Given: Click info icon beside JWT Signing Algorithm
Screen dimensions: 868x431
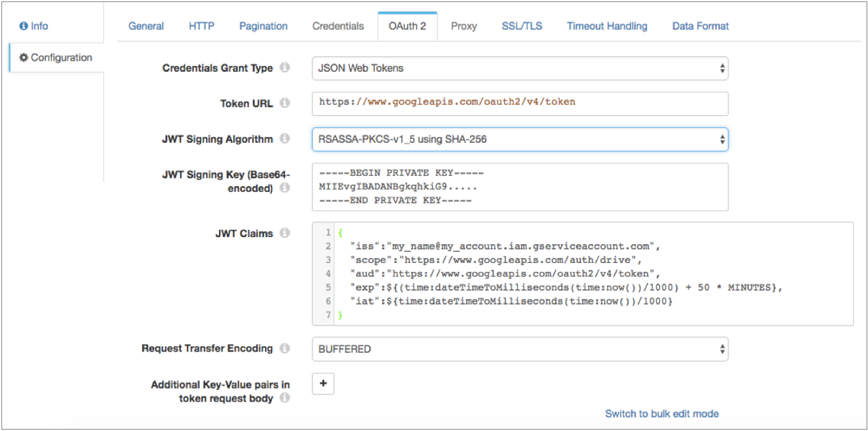Looking at the screenshot, I should tap(285, 139).
